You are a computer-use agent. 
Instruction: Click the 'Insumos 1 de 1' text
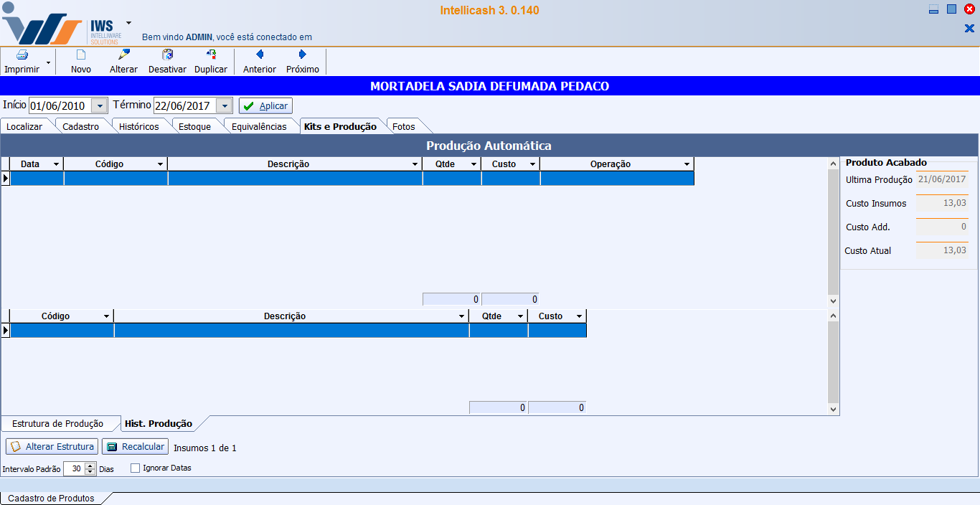(x=205, y=448)
